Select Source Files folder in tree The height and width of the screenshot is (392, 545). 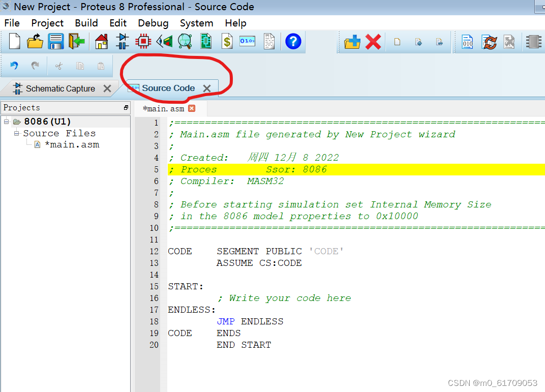click(x=59, y=133)
